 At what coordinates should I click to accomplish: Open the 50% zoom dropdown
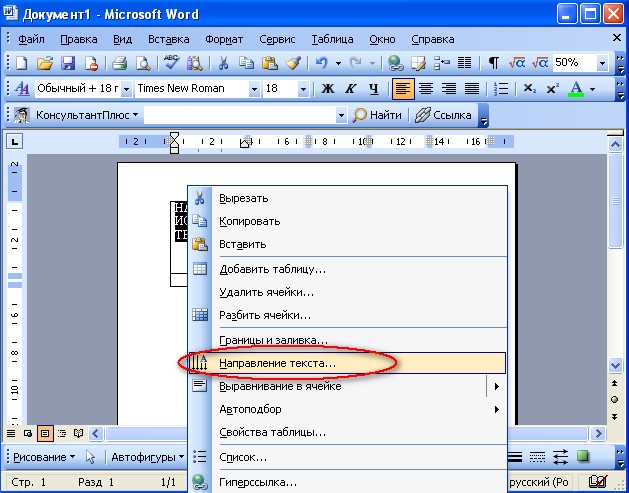602,63
